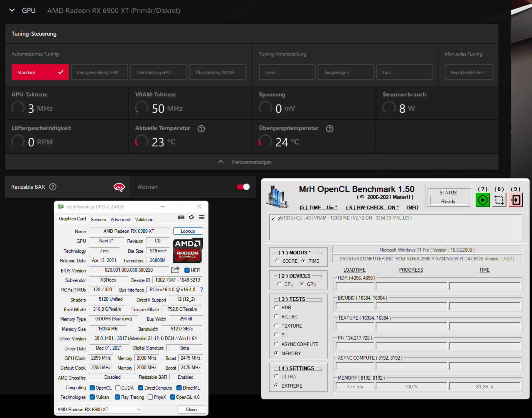Click the red exit icon (9)

point(516,200)
